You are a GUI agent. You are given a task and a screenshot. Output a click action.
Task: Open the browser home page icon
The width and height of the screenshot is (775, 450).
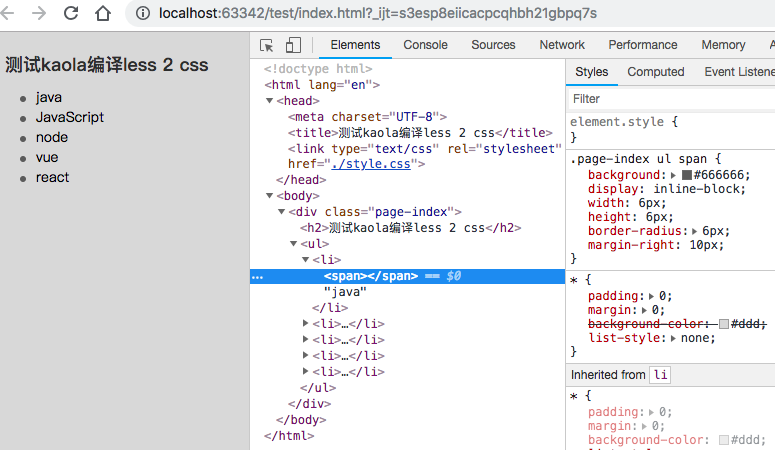click(x=103, y=13)
